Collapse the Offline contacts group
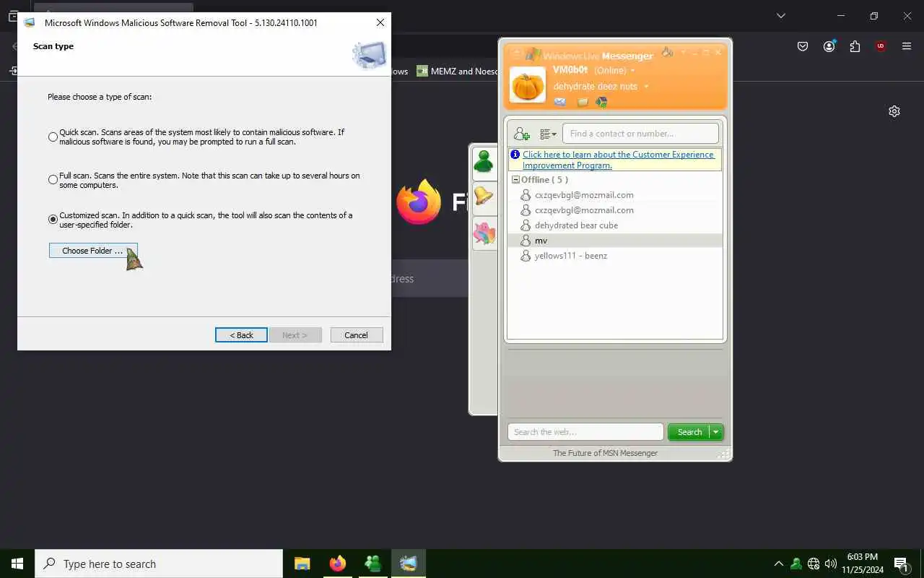This screenshot has width=924, height=578. click(515, 180)
